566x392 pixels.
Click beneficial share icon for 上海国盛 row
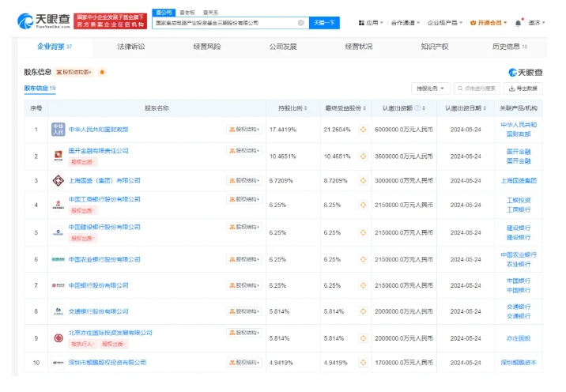point(363,180)
